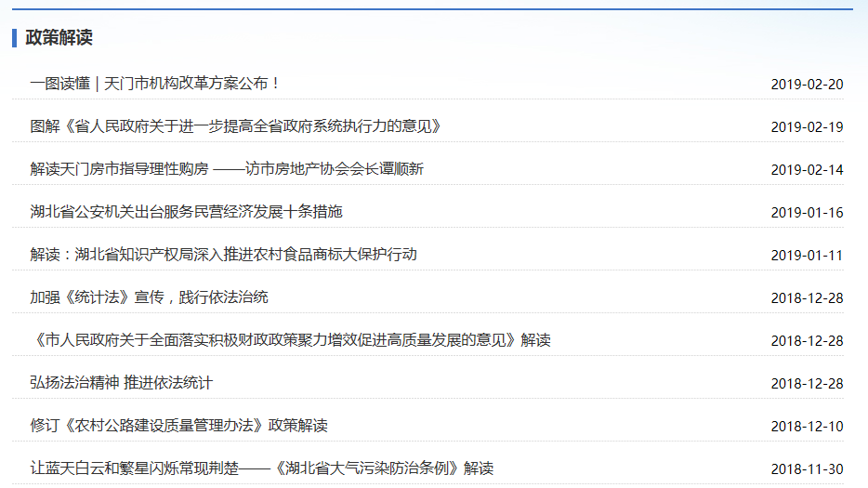Click the date 2019-01-16
This screenshot has width=868, height=488.
pos(807,213)
